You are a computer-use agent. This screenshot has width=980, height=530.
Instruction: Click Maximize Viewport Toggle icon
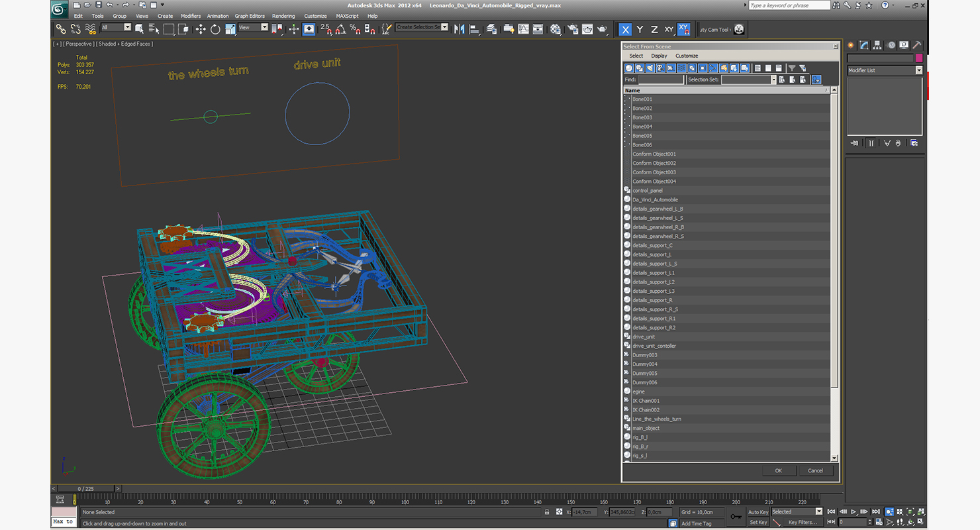pyautogui.click(x=922, y=522)
